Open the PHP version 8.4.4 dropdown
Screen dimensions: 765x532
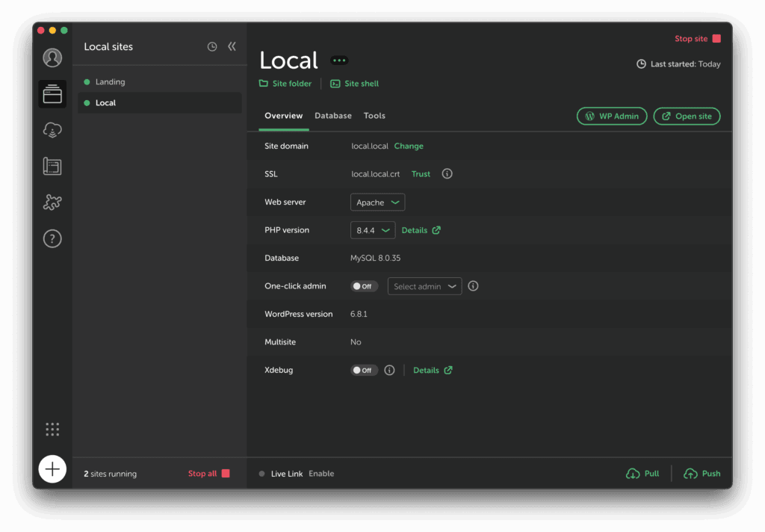(x=373, y=230)
